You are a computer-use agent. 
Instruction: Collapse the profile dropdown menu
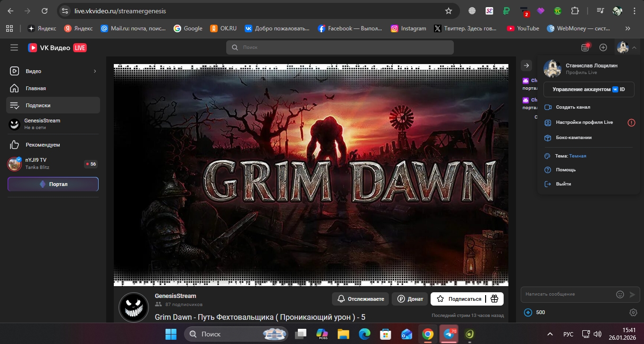635,47
